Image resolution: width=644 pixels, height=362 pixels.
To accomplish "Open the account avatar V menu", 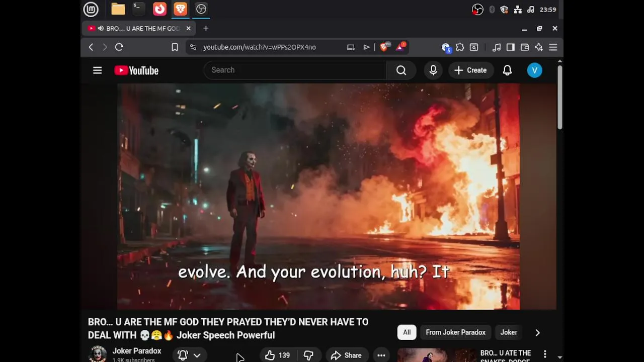I will point(534,70).
